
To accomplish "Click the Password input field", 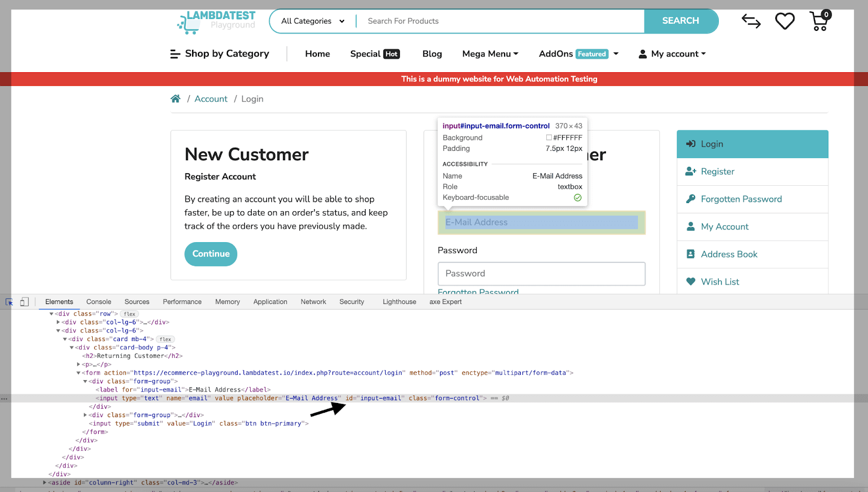I will [x=541, y=274].
